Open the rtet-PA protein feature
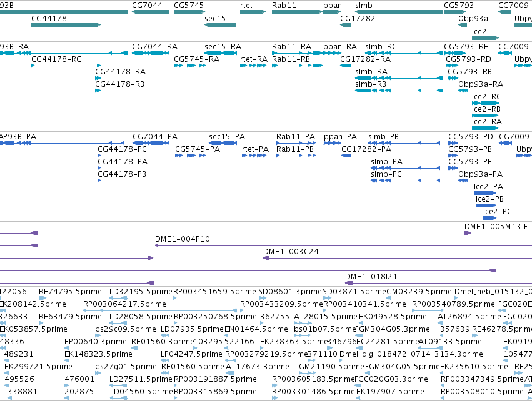The width and height of the screenshot is (532, 401). pos(254,156)
